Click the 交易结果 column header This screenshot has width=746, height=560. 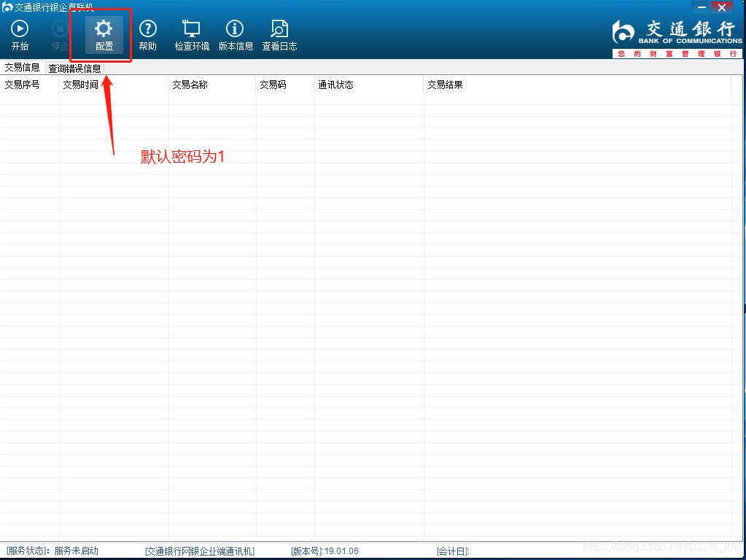577,85
